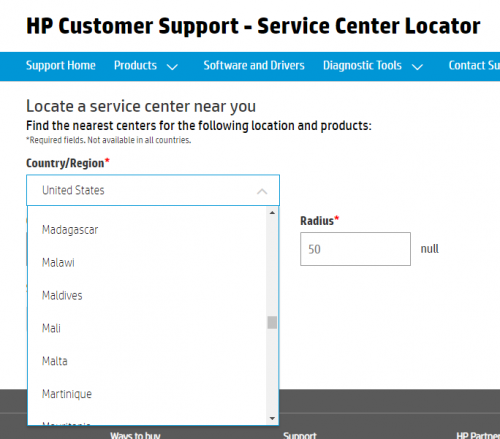500x439 pixels.
Task: Go to Software and Drivers
Action: [254, 66]
